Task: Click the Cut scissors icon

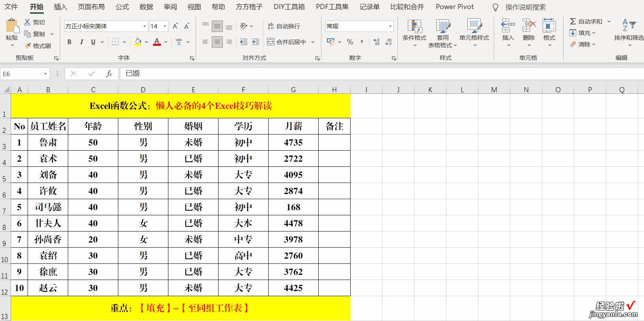Action: [x=28, y=22]
